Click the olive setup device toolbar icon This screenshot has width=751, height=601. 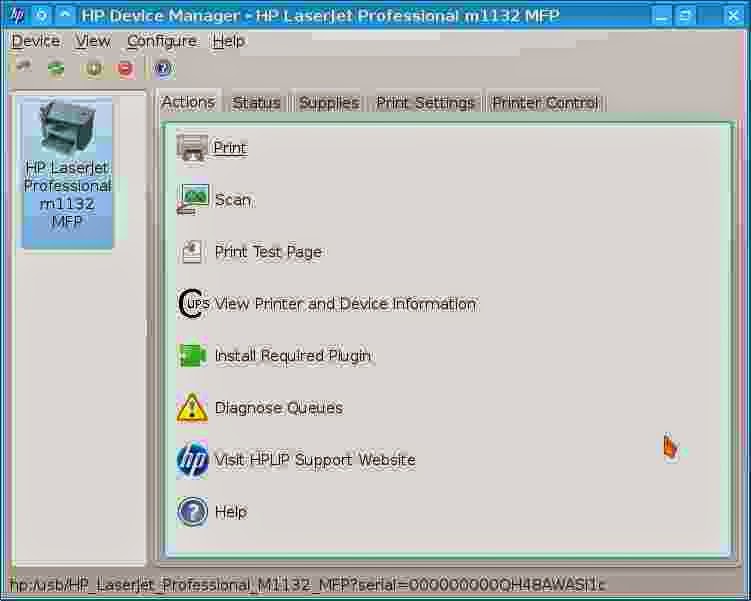click(x=93, y=68)
